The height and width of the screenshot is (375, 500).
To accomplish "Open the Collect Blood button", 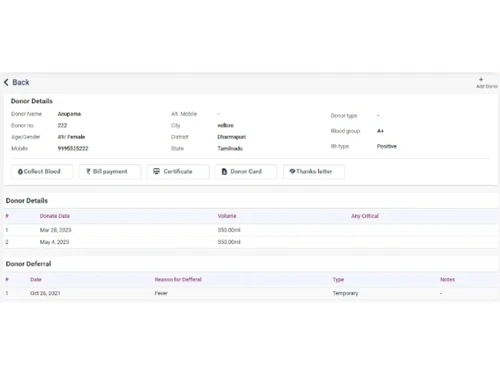I will point(42,172).
